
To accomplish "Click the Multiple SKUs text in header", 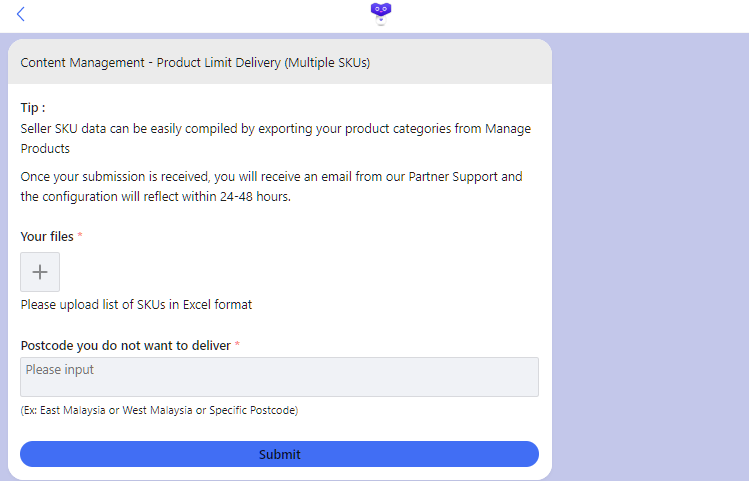I will 327,62.
